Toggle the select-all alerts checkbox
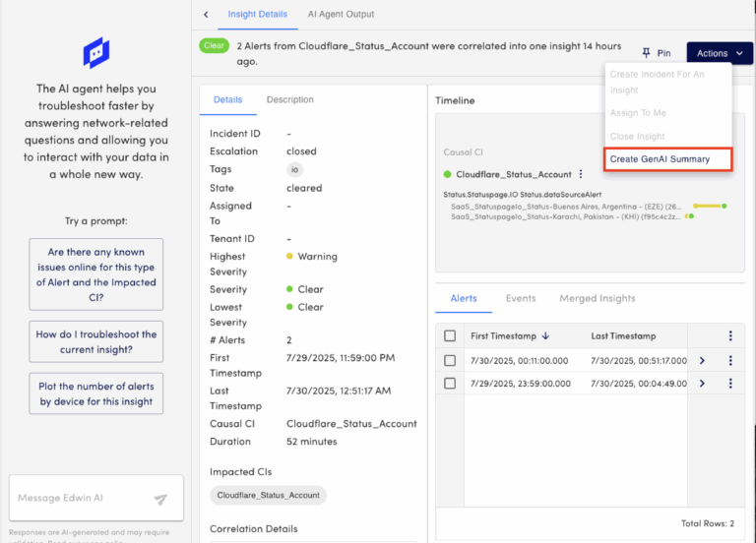The width and height of the screenshot is (756, 543). point(450,335)
